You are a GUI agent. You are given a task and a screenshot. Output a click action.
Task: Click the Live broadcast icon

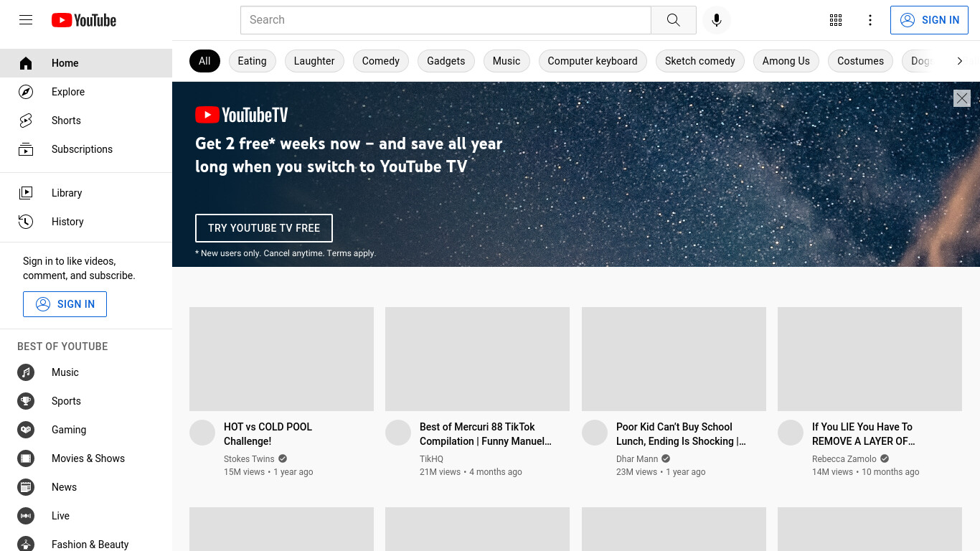(26, 516)
